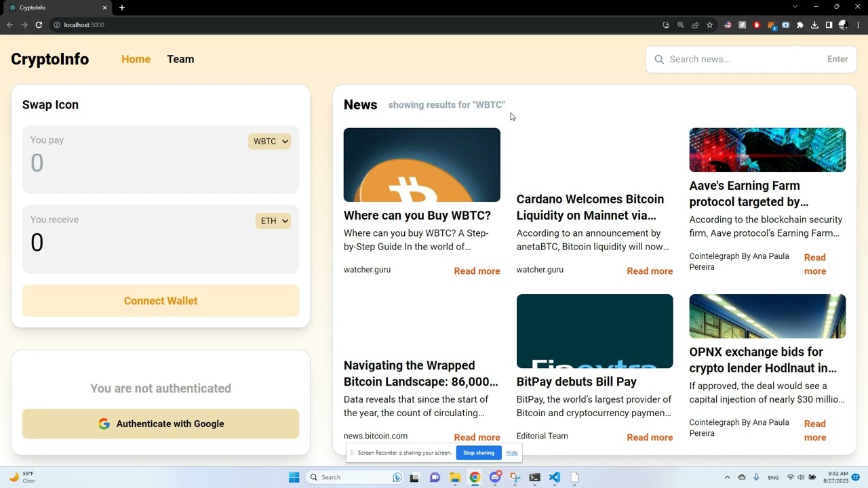Open the Chrome profile avatar

pos(844,25)
